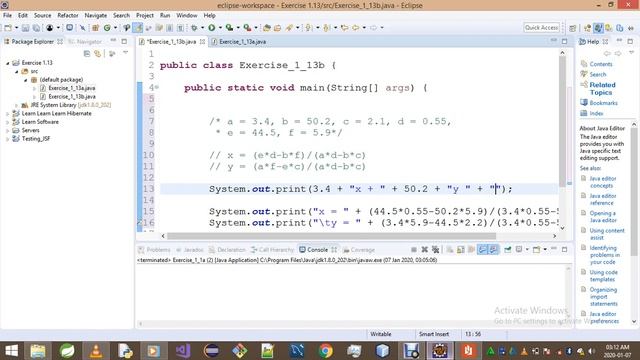Click the Pin Console icon
Image resolution: width=640 pixels, height=360 pixels.
coord(507,249)
